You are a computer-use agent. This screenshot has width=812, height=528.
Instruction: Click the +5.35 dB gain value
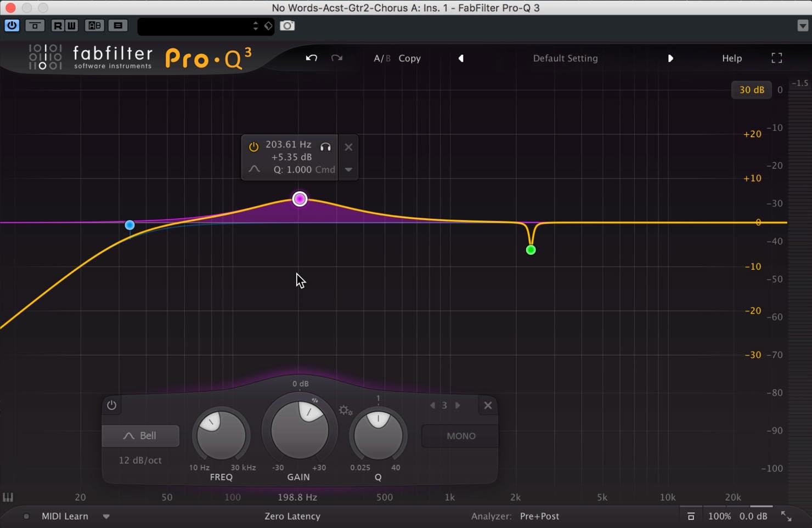point(291,157)
